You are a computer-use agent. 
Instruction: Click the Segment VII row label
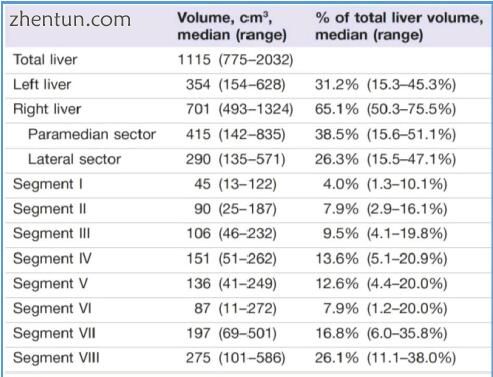[x=54, y=333]
